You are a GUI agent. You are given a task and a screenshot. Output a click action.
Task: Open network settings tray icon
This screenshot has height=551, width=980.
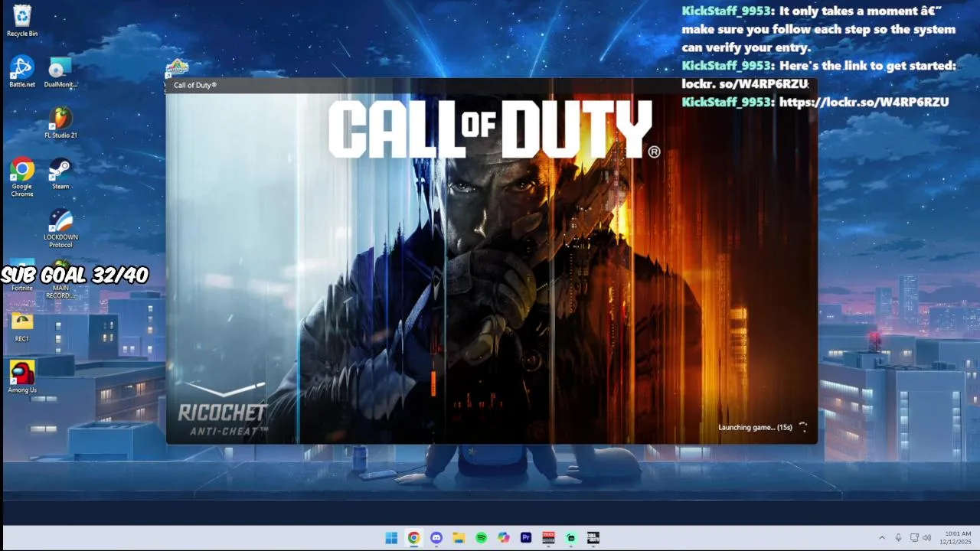(x=914, y=538)
